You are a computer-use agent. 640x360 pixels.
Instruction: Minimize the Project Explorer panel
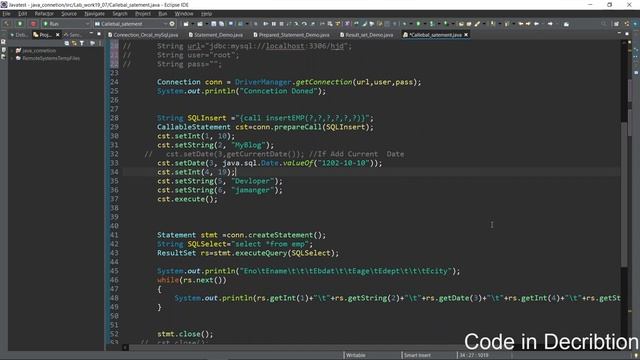pyautogui.click(x=91, y=33)
